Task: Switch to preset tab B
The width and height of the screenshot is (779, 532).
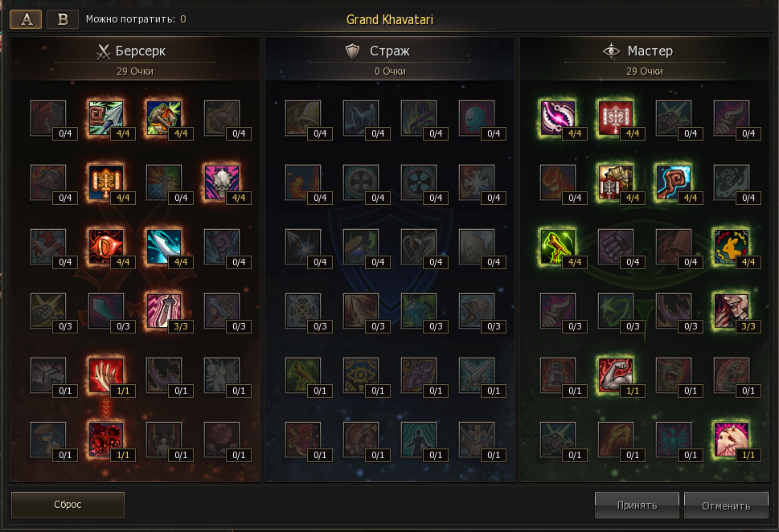Action: 63,18
